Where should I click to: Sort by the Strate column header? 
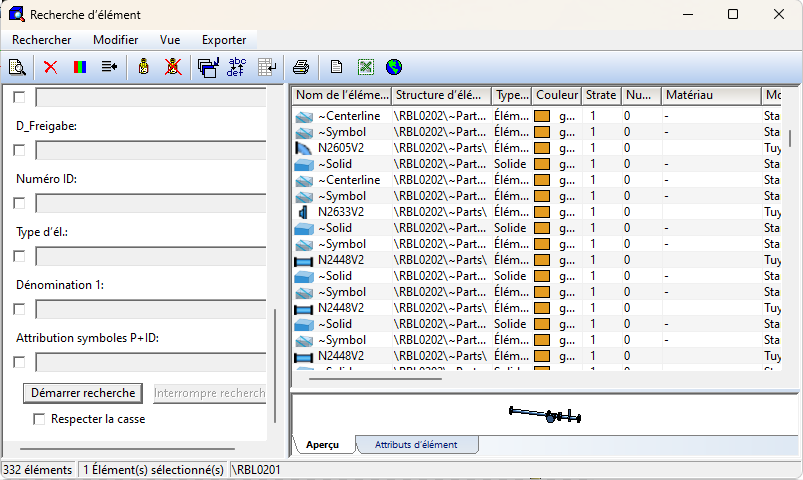tap(601, 95)
